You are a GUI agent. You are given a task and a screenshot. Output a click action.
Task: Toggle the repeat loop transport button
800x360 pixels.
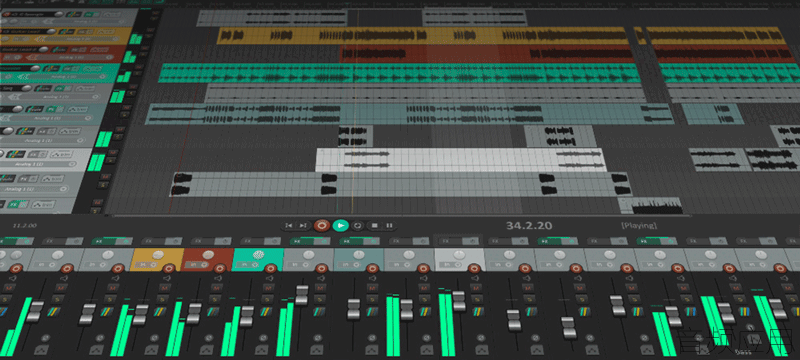pos(357,225)
